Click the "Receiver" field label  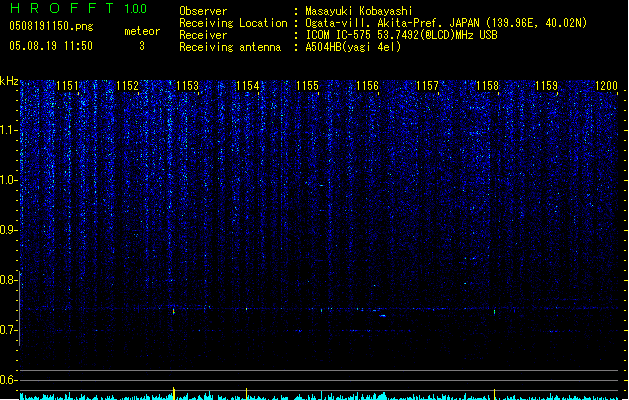tap(203, 35)
